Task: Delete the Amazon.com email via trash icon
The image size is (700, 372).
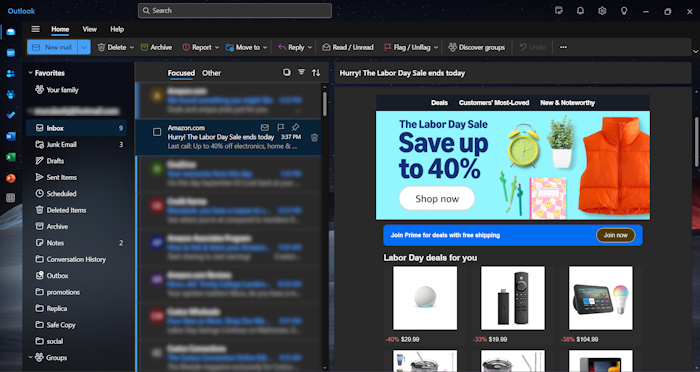Action: tap(314, 138)
